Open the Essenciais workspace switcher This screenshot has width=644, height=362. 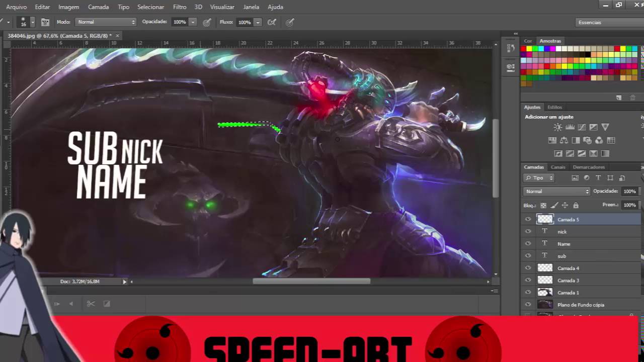[609, 22]
